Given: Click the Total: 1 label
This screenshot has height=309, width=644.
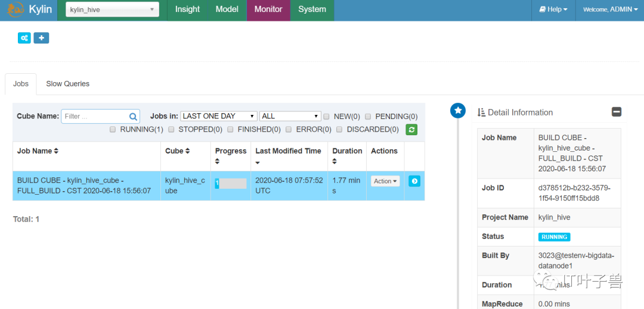Looking at the screenshot, I should pyautogui.click(x=26, y=219).
